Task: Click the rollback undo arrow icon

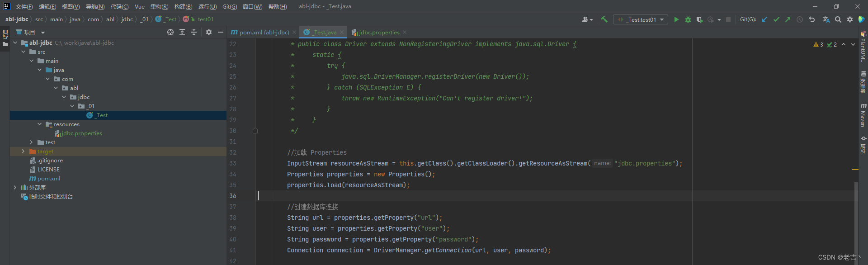Action: click(812, 19)
